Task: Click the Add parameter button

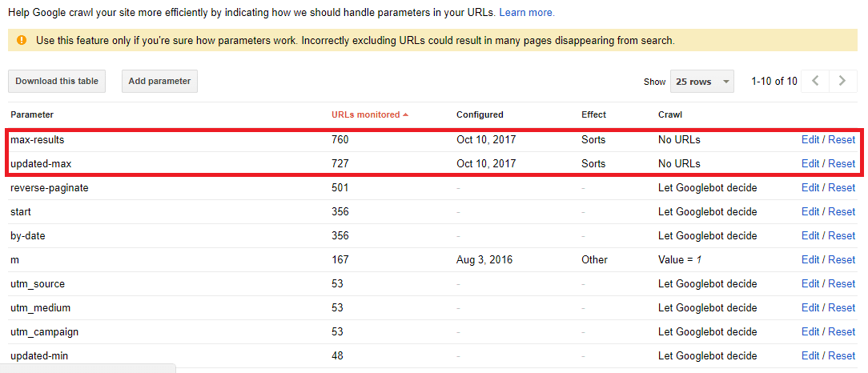Action: (x=159, y=81)
